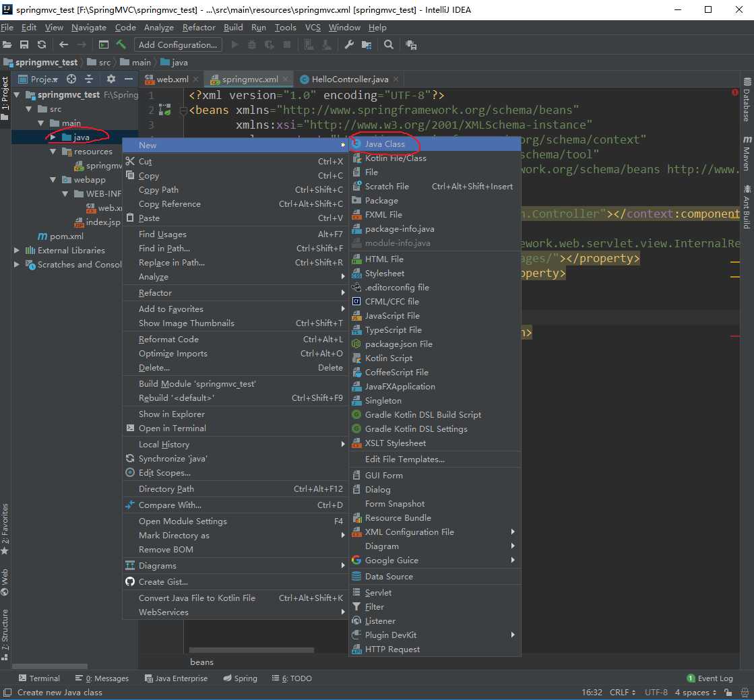
Task: Click the Search Everywhere magnifier icon
Action: point(389,44)
